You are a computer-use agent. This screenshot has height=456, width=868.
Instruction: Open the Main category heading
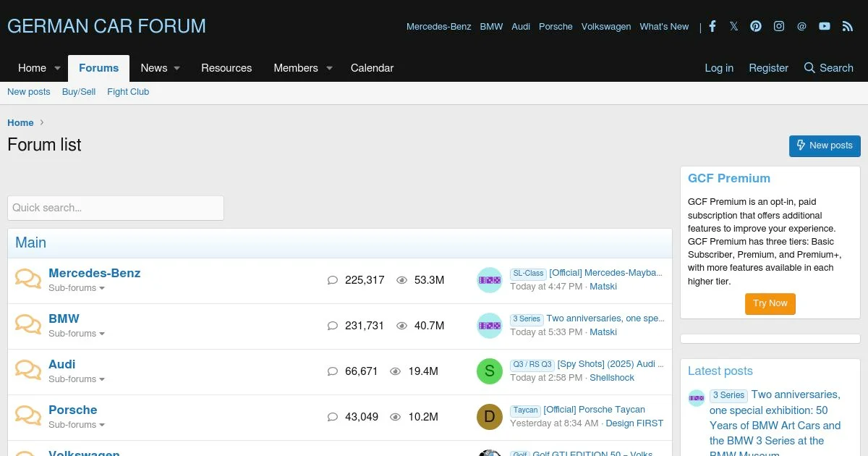pyautogui.click(x=30, y=243)
